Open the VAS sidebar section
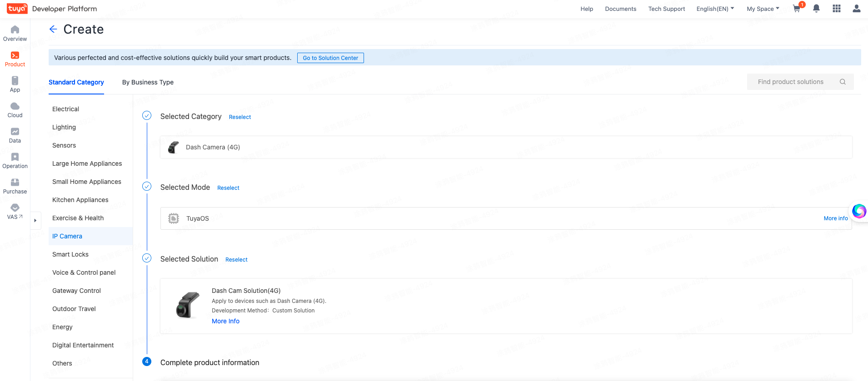This screenshot has height=381, width=868. [x=15, y=212]
